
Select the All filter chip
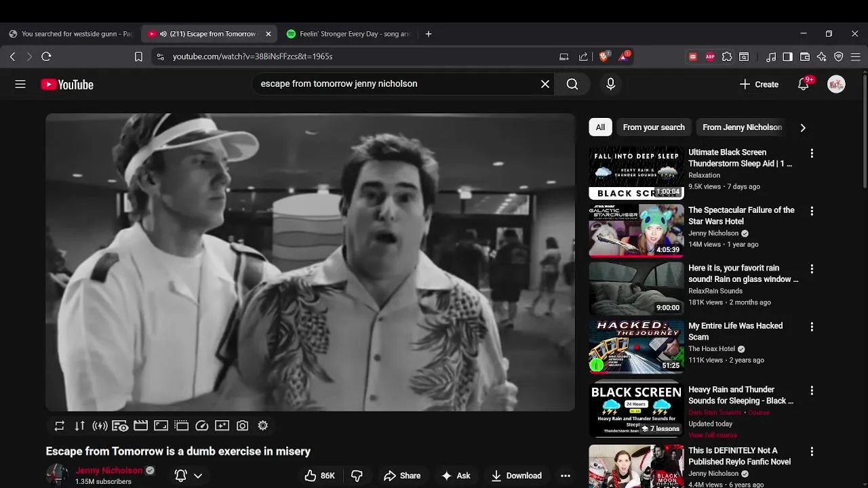click(x=600, y=127)
